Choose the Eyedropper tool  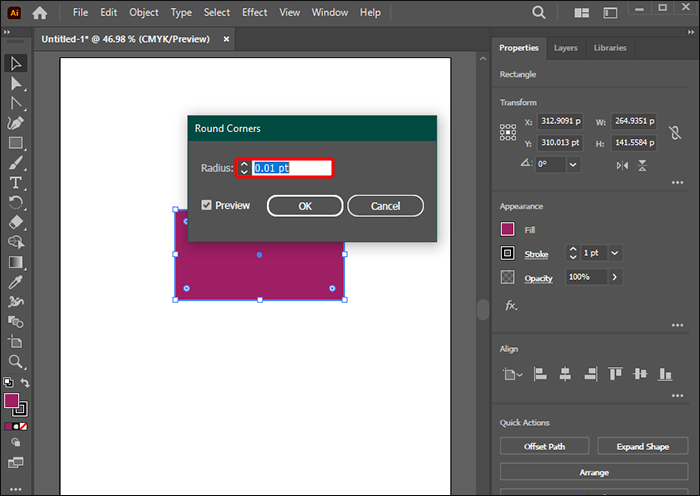tap(16, 283)
